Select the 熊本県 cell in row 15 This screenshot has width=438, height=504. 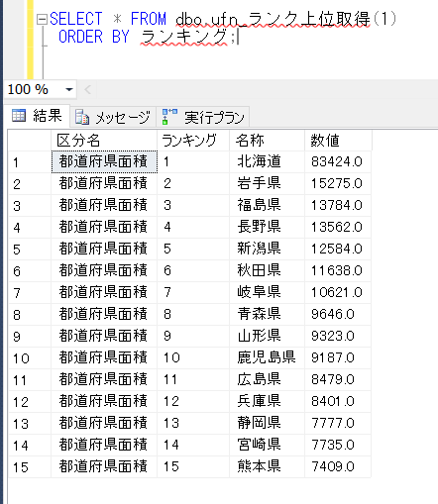pos(267,466)
